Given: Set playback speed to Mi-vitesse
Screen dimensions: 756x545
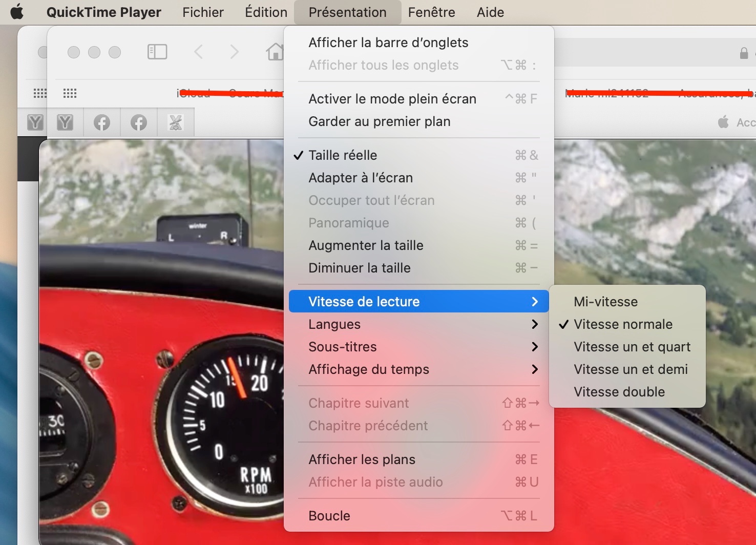Looking at the screenshot, I should 627,302.
